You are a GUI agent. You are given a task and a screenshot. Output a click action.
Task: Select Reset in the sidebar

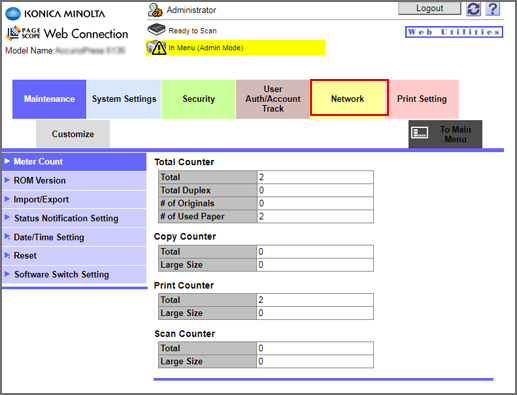coord(74,256)
